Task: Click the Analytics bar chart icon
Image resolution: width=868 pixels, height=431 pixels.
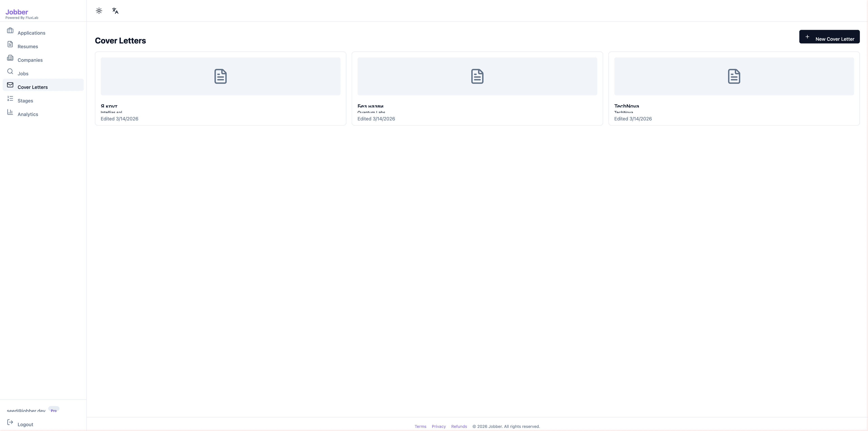Action: click(10, 112)
